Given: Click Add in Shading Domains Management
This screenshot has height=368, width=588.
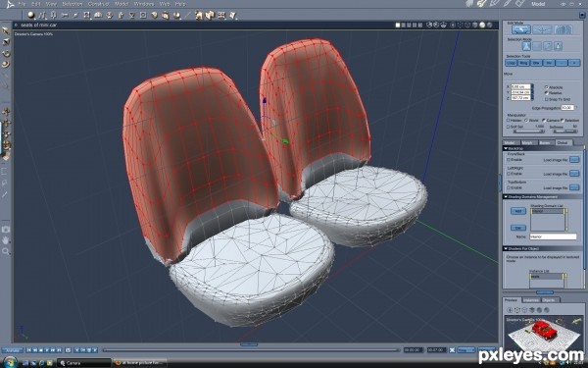Looking at the screenshot, I should [517, 211].
